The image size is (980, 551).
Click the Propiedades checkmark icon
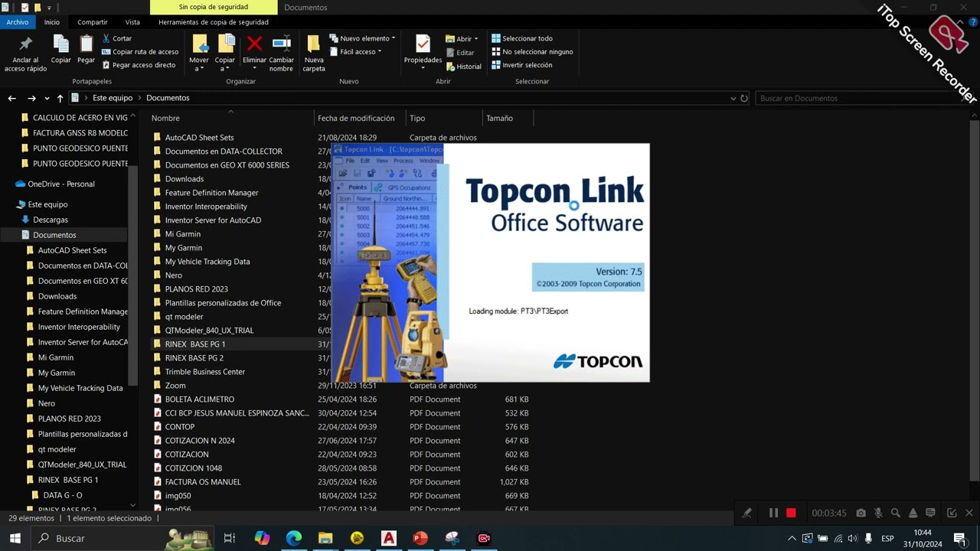[423, 44]
